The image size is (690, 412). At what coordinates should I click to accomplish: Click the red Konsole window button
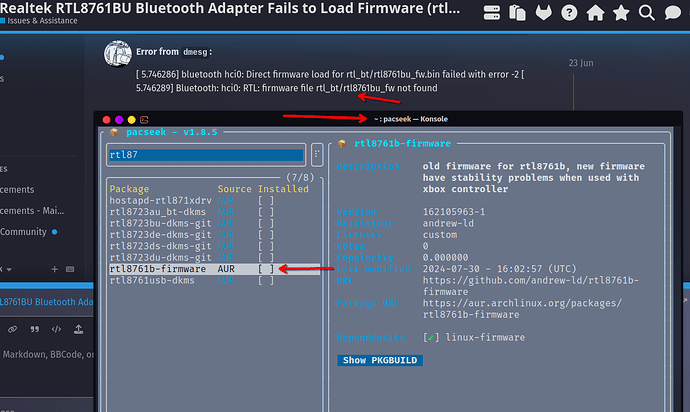point(106,120)
